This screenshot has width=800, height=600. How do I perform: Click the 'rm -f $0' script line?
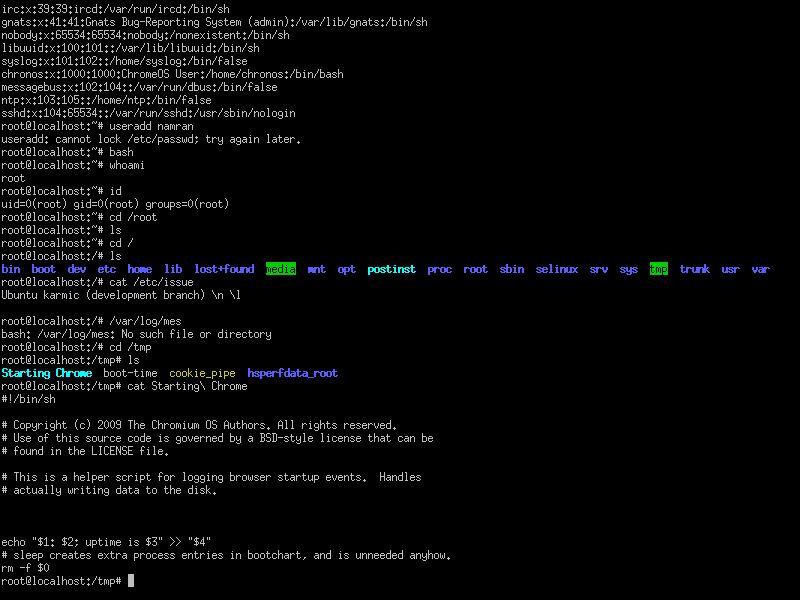(x=25, y=568)
